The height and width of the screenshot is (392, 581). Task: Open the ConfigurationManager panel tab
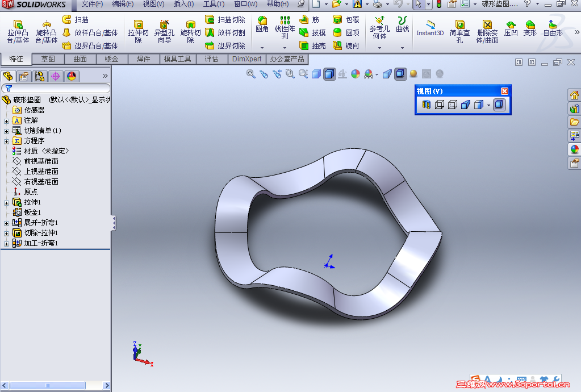pos(40,76)
